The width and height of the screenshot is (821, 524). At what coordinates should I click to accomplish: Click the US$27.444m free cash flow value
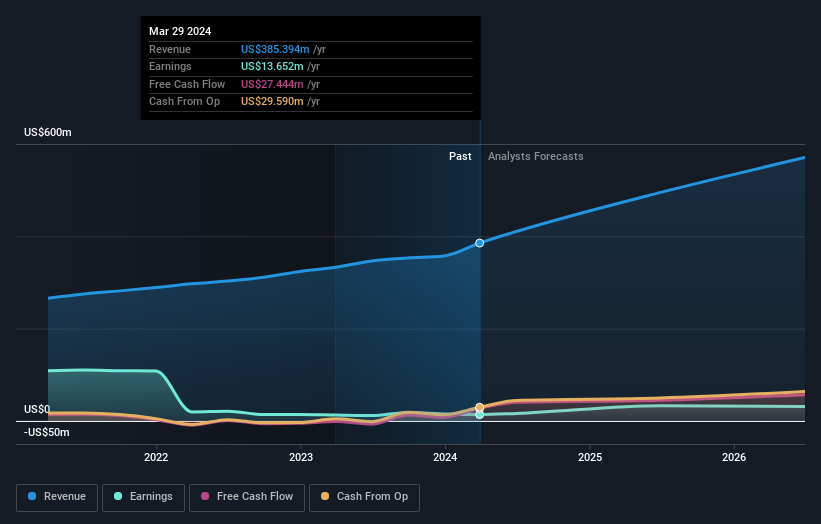[x=272, y=84]
